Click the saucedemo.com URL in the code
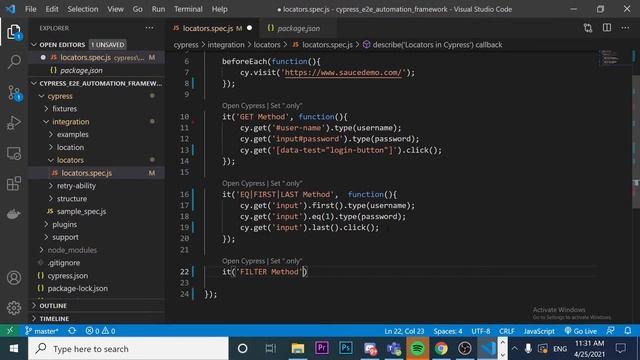 coord(343,73)
